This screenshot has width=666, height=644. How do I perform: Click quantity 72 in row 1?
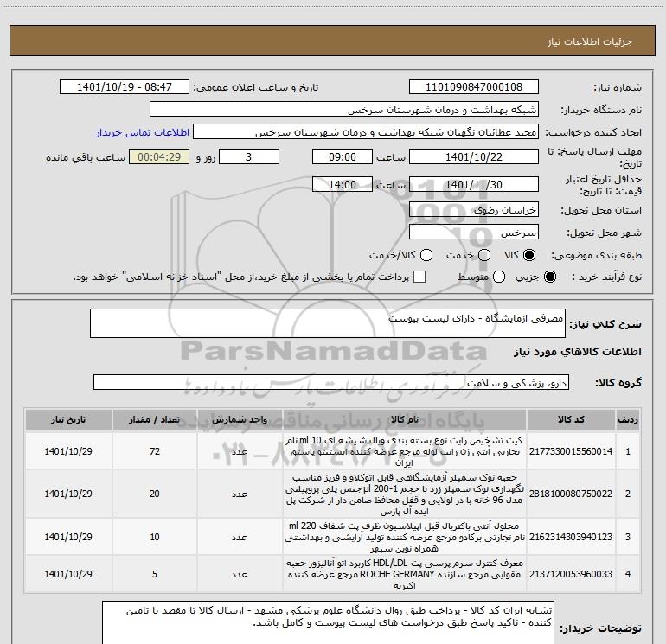(155, 451)
